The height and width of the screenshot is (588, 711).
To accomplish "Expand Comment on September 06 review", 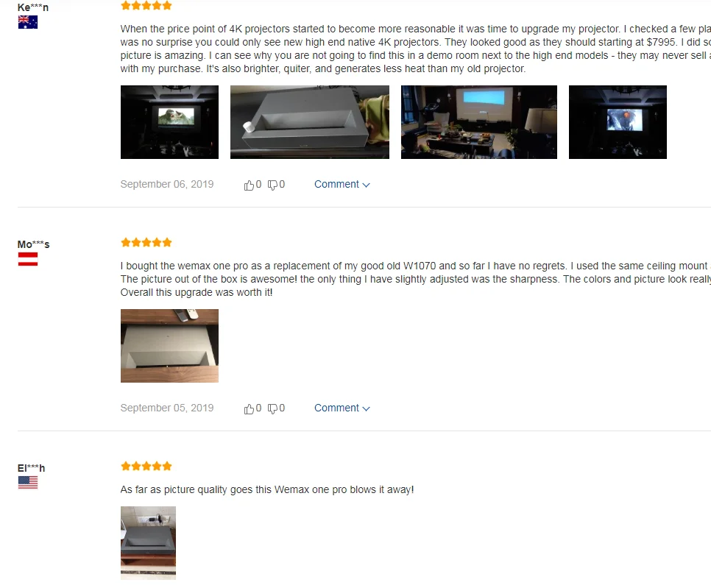I will point(342,185).
